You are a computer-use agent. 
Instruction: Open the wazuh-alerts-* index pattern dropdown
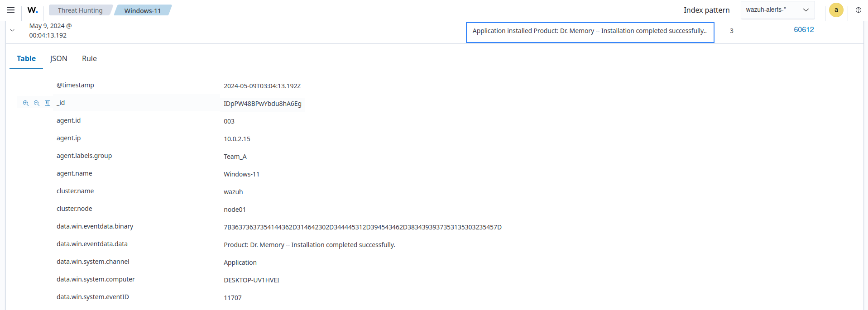coord(777,10)
